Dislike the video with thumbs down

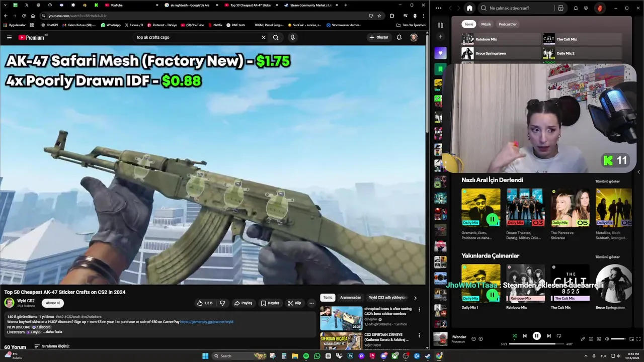pyautogui.click(x=222, y=303)
